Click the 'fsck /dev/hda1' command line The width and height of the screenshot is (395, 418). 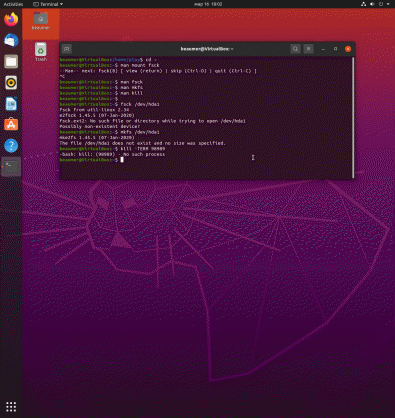coord(110,104)
